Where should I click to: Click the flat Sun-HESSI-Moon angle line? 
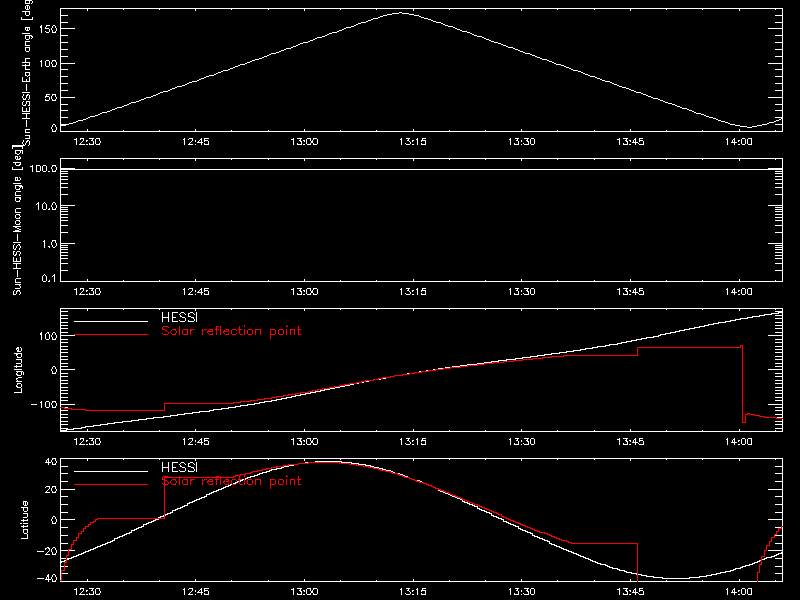click(421, 169)
